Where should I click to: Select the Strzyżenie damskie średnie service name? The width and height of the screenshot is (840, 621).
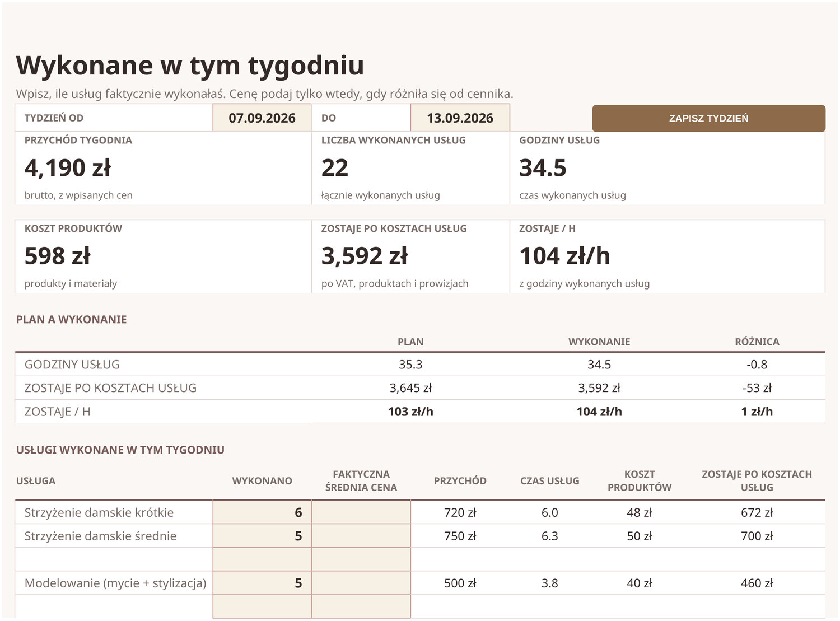click(x=100, y=536)
